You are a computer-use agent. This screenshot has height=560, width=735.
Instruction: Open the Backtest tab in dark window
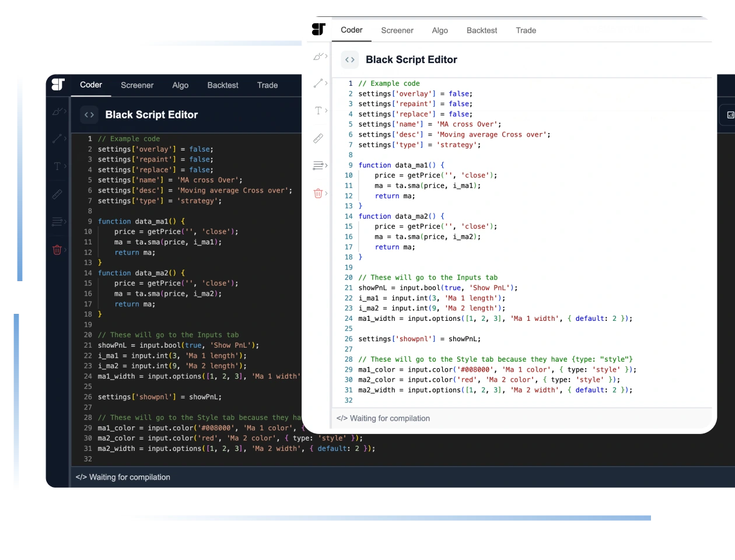pyautogui.click(x=223, y=85)
